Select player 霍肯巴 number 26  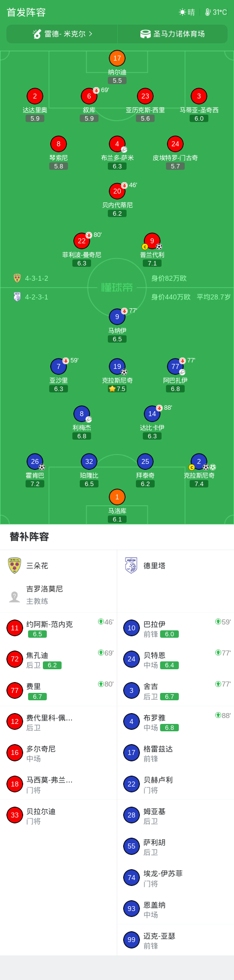34,461
